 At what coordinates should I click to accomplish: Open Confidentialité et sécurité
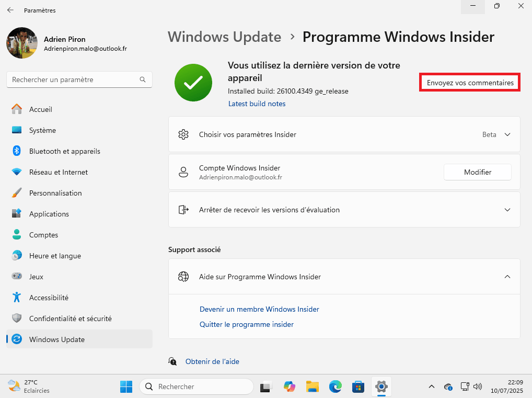click(79, 319)
